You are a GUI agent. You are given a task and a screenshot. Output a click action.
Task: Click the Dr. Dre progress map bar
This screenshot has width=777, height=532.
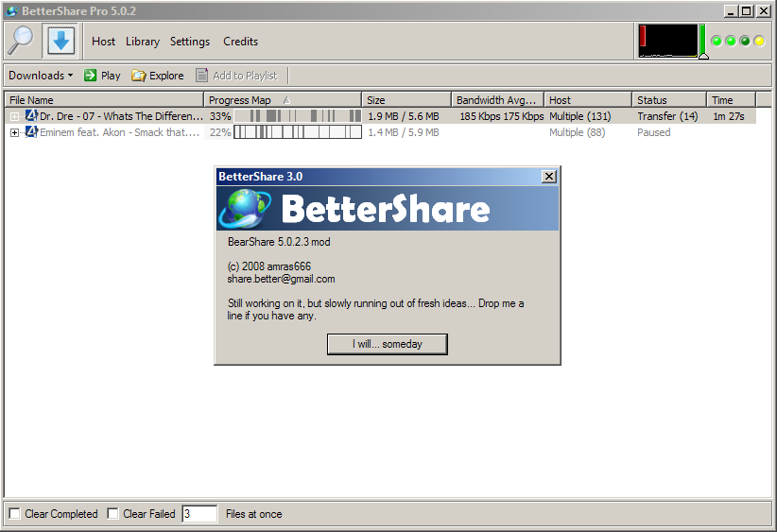pyautogui.click(x=298, y=116)
